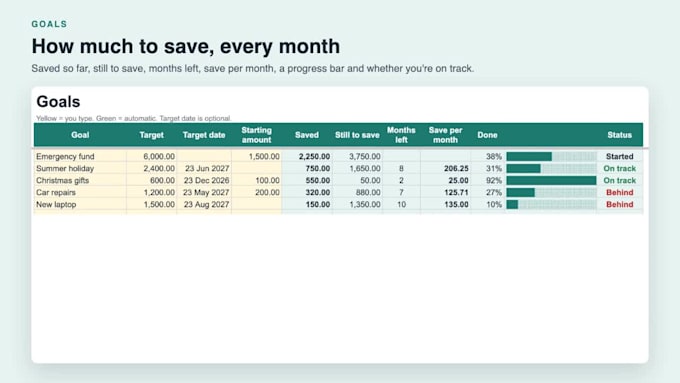Click the New laptop progress bar
The image size is (680, 383).
(x=551, y=204)
